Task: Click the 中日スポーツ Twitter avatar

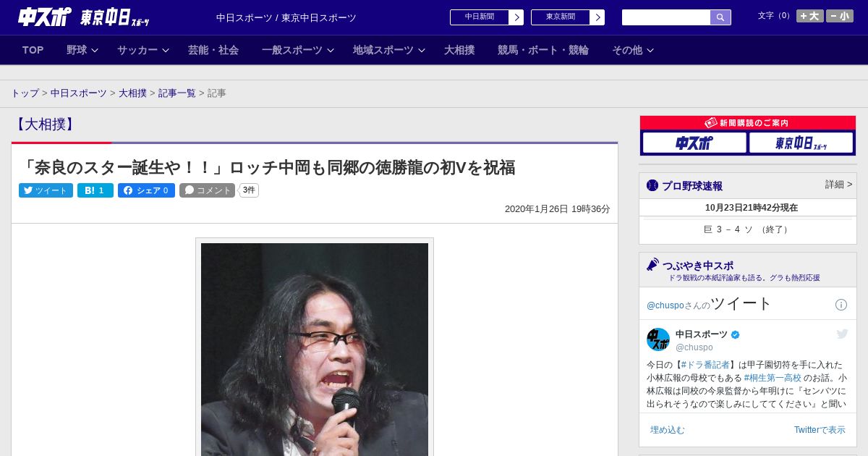Action: click(x=658, y=339)
